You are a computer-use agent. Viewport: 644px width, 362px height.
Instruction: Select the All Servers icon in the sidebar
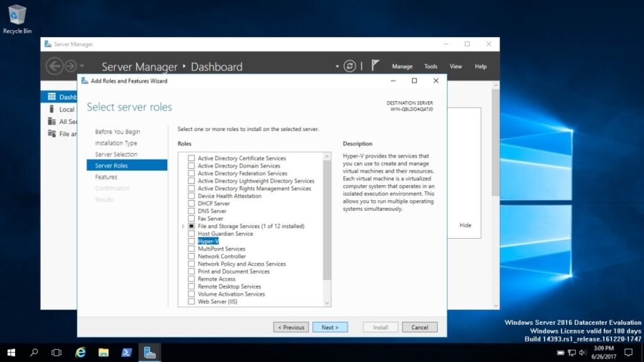(x=52, y=122)
